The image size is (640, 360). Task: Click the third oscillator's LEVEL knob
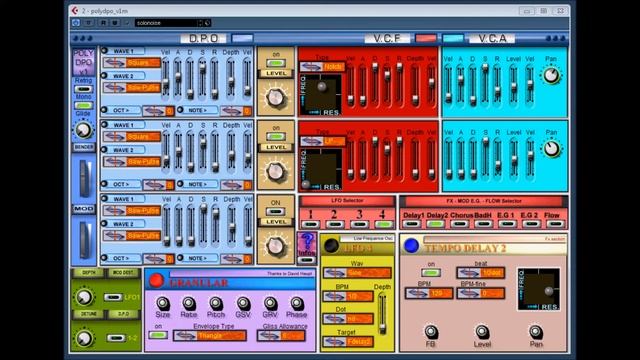point(276,246)
